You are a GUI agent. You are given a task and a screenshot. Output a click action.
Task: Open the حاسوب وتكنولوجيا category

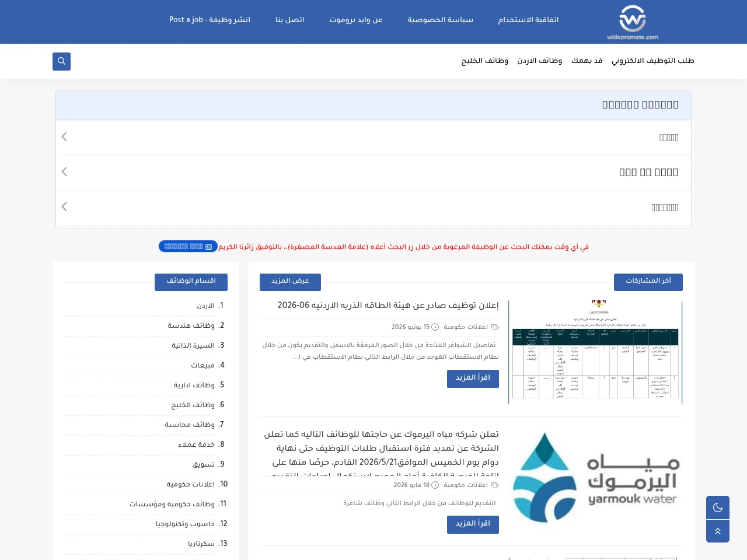tap(185, 524)
